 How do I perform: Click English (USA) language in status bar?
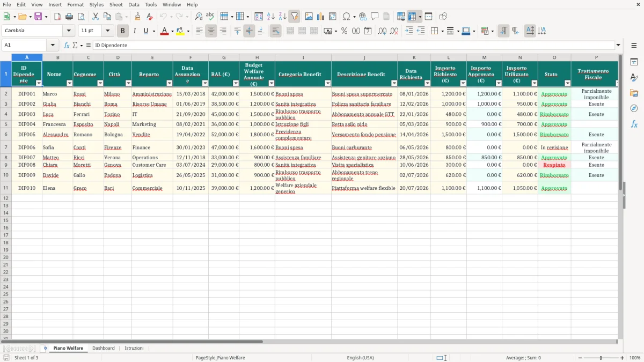point(360,358)
